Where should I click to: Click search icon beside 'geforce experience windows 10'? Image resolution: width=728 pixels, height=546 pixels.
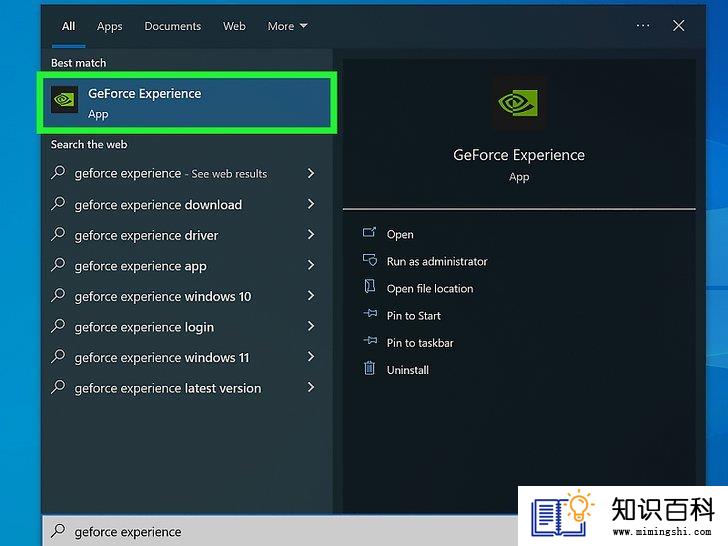pos(58,295)
